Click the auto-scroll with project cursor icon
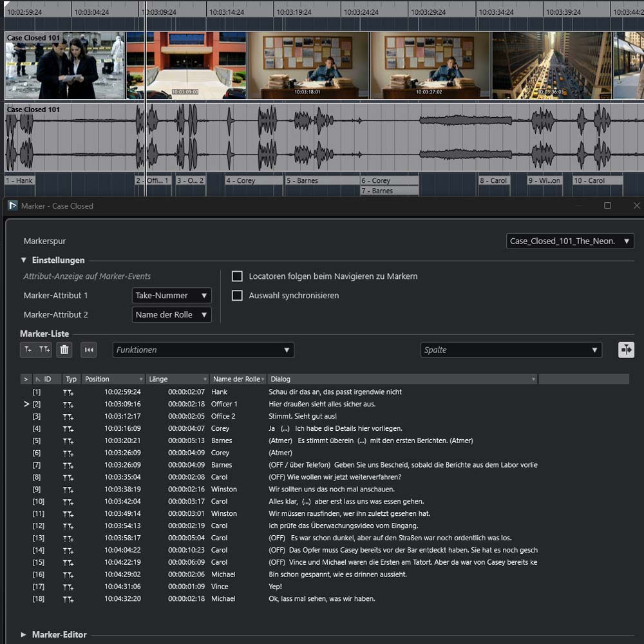The width and height of the screenshot is (644, 644). 626,350
